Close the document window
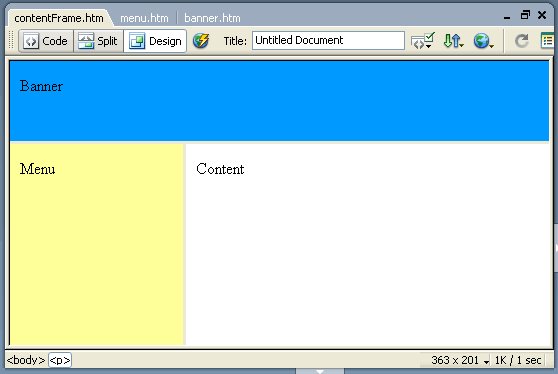 (542, 15)
